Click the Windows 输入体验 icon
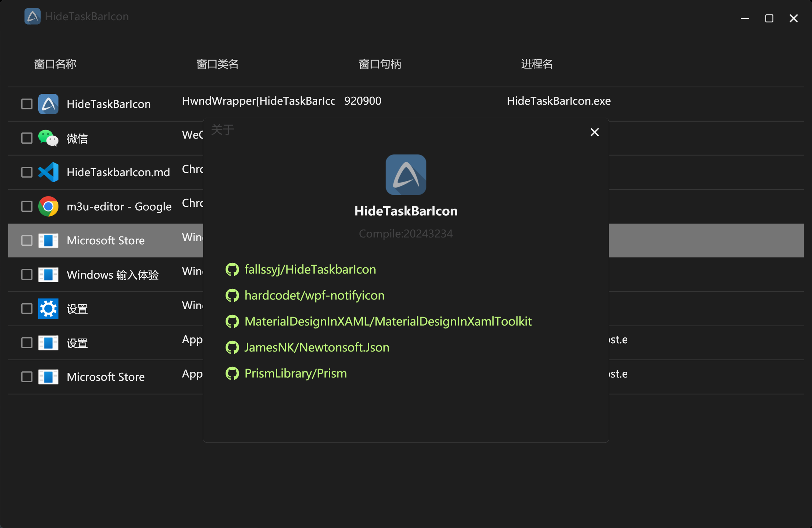 pos(48,275)
